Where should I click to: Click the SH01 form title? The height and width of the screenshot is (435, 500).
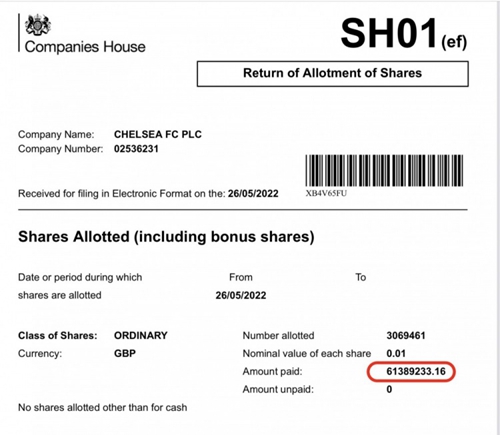tap(389, 33)
